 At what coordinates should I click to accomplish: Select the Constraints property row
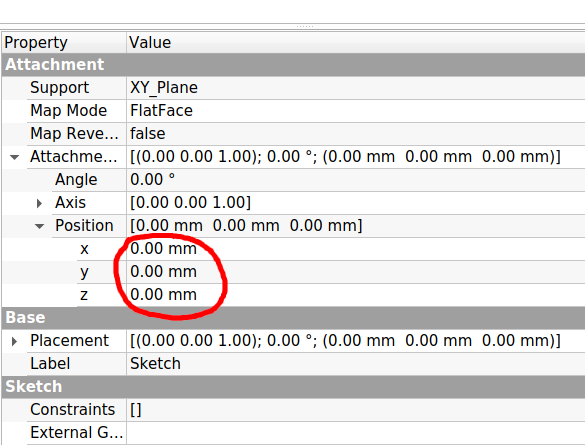(293, 410)
